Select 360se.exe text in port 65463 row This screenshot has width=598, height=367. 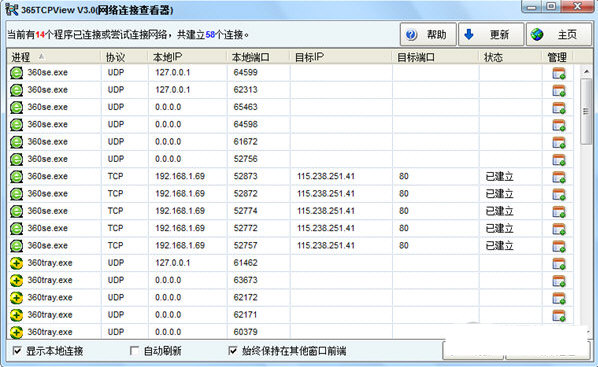point(48,107)
